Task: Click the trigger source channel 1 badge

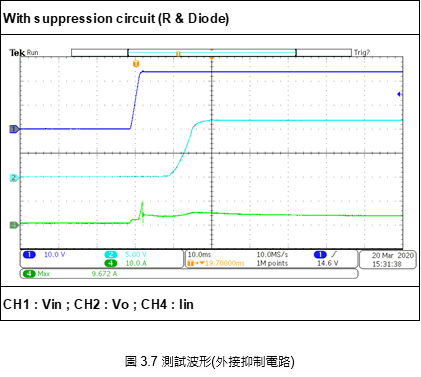Action: (320, 255)
